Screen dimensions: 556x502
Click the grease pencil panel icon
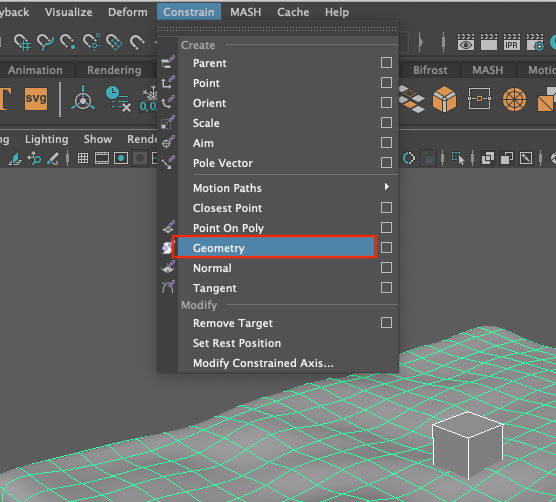click(x=53, y=158)
